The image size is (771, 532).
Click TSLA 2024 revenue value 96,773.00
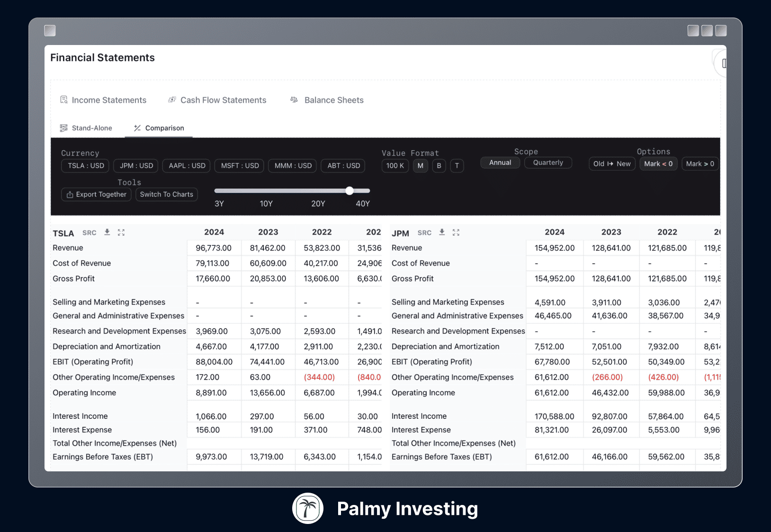[x=214, y=248]
